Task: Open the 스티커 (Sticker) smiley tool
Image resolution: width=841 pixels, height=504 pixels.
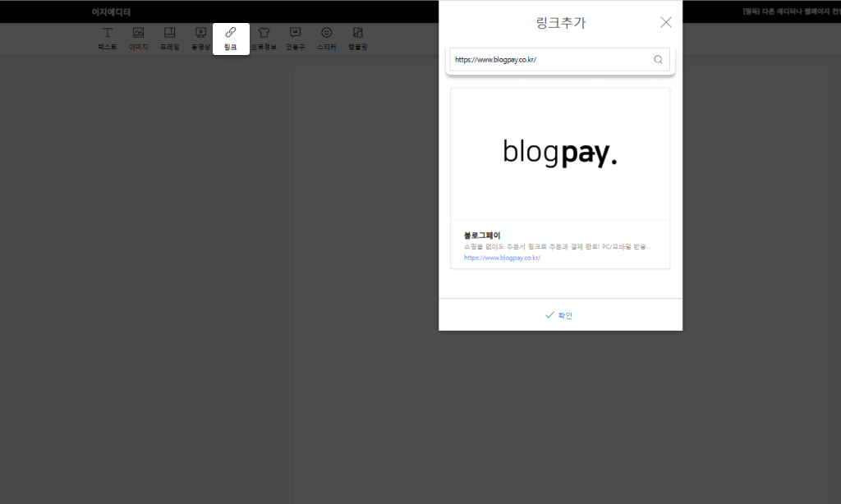Action: (326, 39)
